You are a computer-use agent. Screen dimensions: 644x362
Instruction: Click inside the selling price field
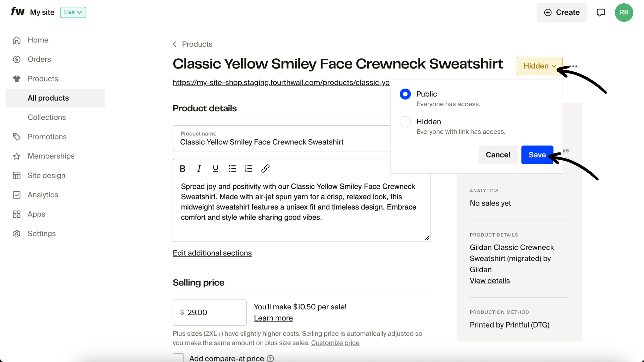click(209, 312)
